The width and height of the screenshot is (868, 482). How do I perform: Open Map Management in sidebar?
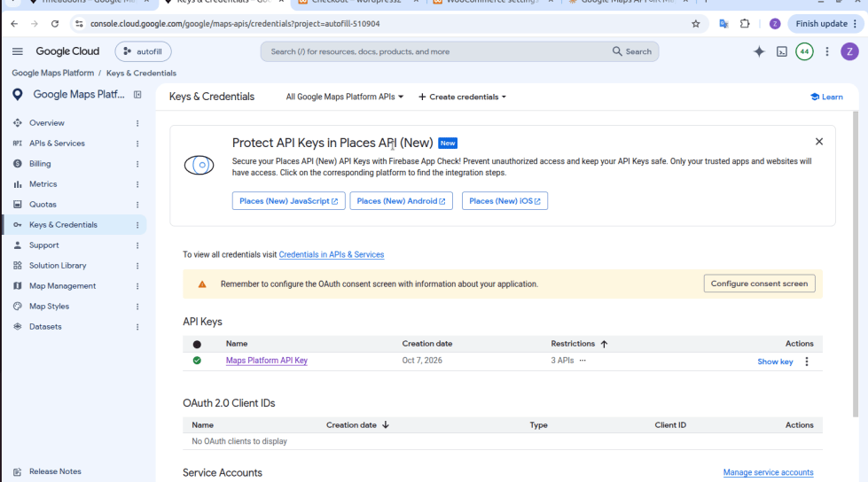pyautogui.click(x=63, y=286)
